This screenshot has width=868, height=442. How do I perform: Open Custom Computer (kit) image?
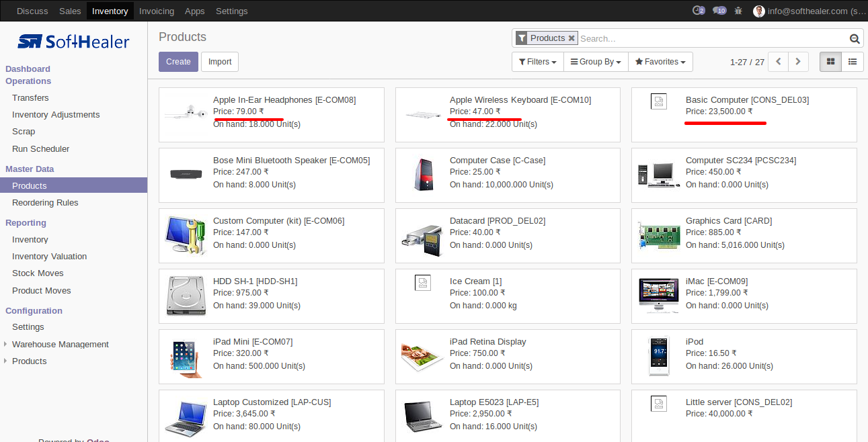pos(186,235)
